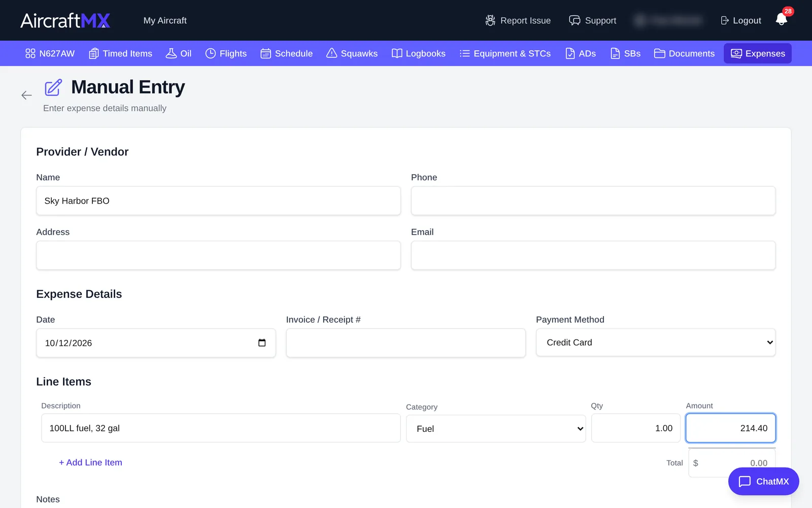Click the Total field showing 0.00
This screenshot has width=812, height=508.
point(732,463)
